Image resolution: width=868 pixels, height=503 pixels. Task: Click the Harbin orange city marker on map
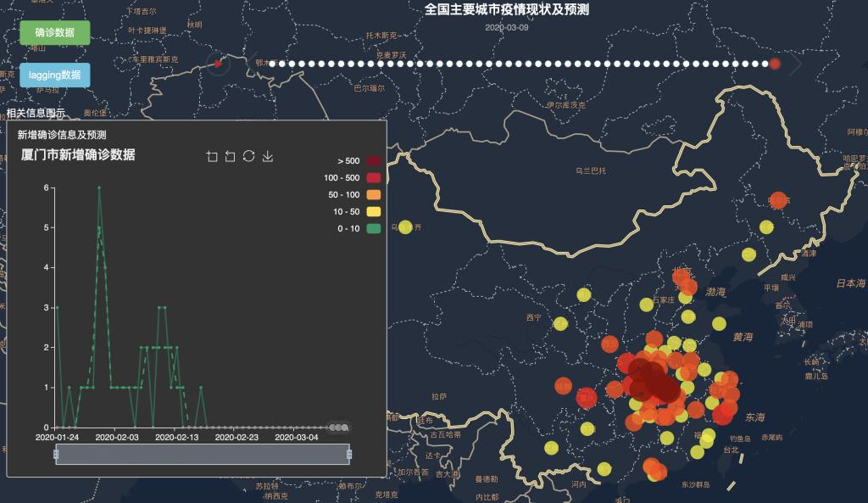[777, 200]
